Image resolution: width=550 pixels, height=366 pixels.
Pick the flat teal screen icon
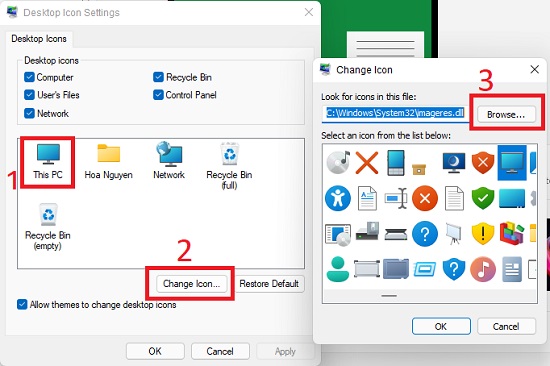coord(512,198)
